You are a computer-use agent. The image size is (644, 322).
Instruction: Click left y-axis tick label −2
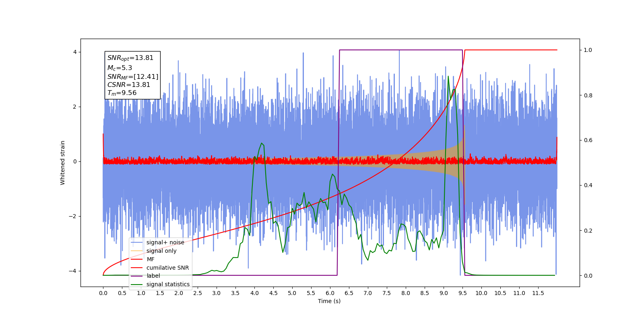[72, 216]
